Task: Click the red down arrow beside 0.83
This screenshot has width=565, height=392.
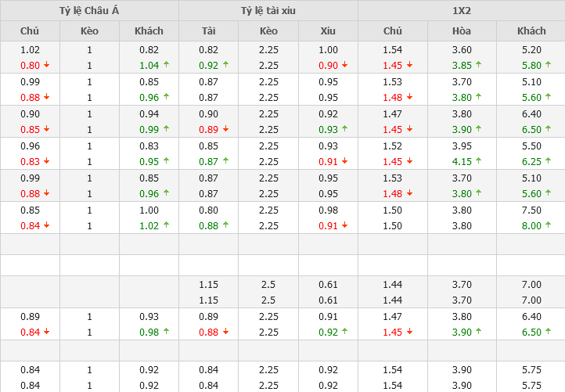Action: tap(46, 162)
